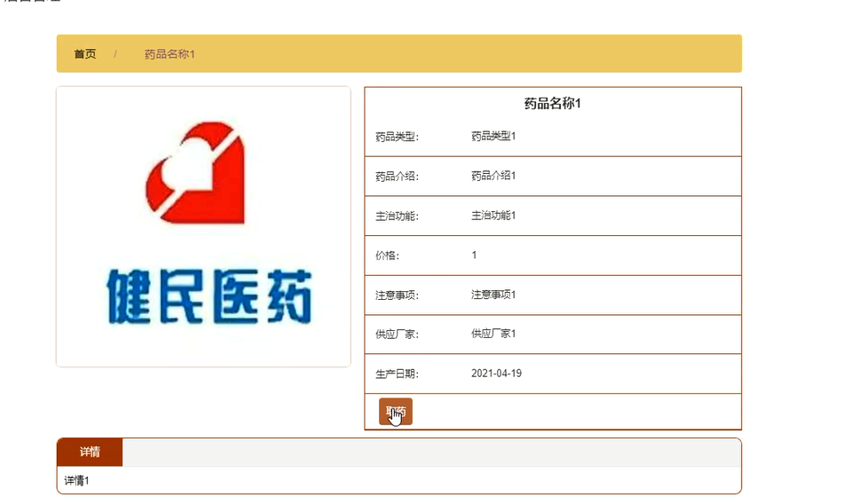Click the price value 1
This screenshot has width=843, height=504.
pyautogui.click(x=474, y=255)
